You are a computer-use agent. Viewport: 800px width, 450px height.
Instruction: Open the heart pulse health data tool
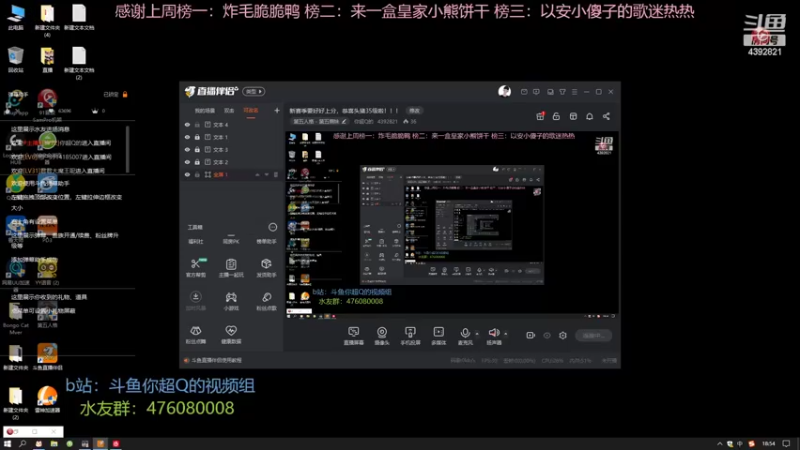pos(231,334)
